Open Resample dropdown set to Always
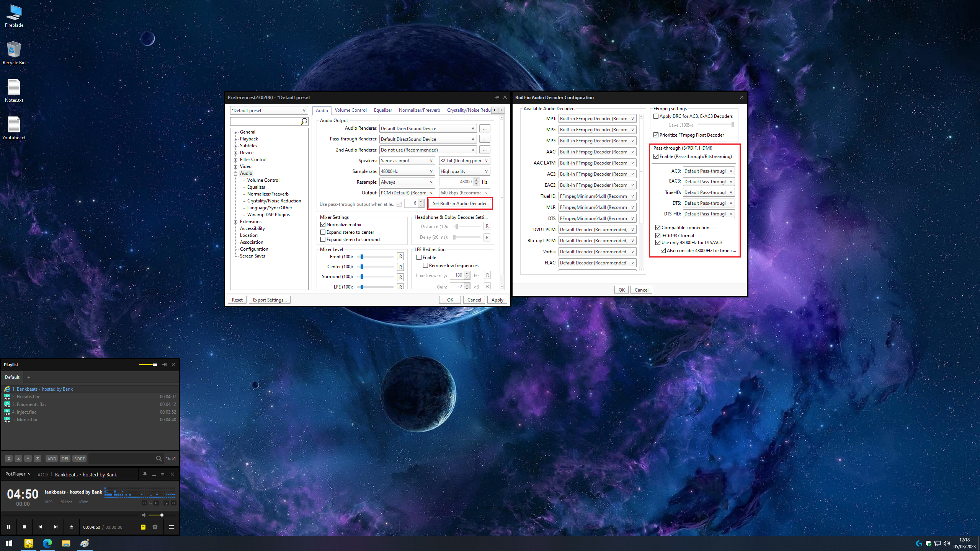 click(x=407, y=182)
